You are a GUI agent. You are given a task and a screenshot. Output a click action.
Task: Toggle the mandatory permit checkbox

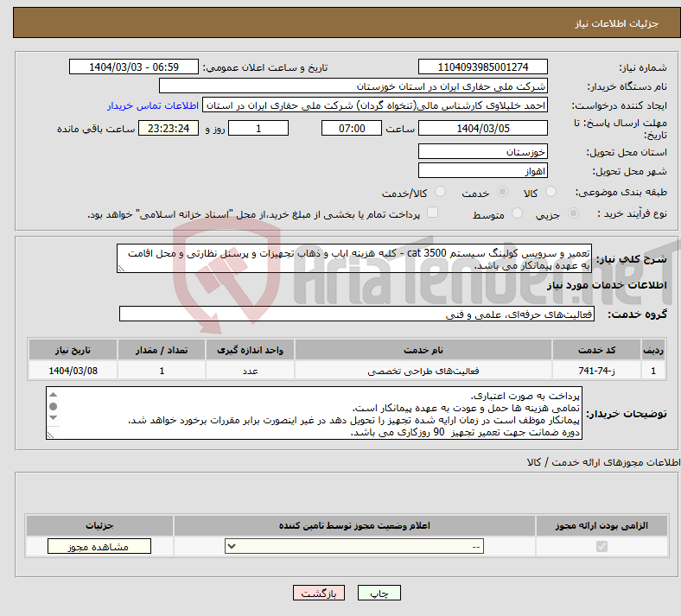[601, 546]
